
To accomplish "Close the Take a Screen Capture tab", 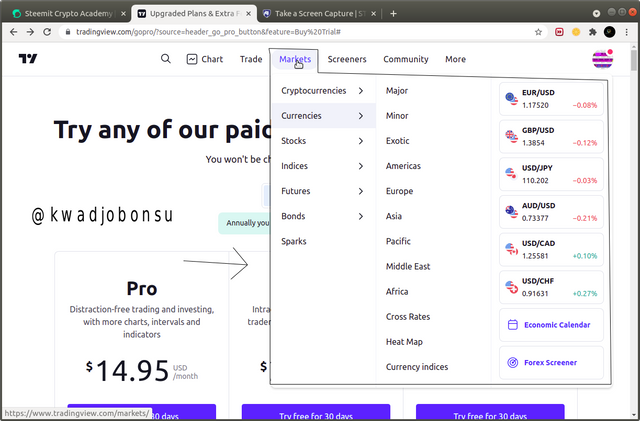I will coord(373,13).
